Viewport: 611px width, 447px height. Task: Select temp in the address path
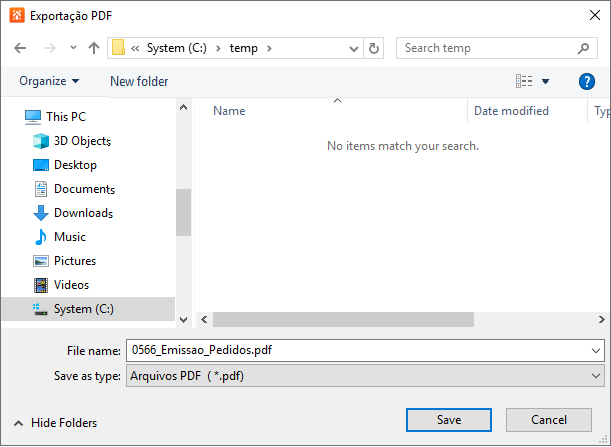(x=244, y=48)
